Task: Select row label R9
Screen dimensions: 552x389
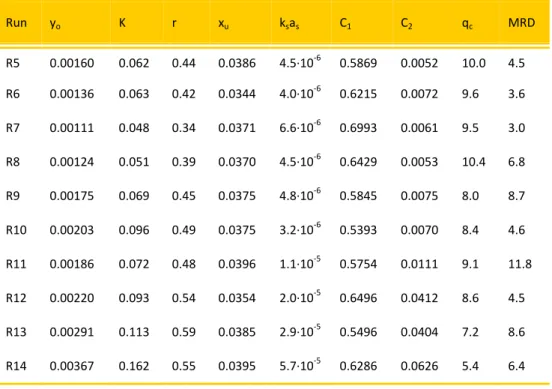Action: pos(13,196)
